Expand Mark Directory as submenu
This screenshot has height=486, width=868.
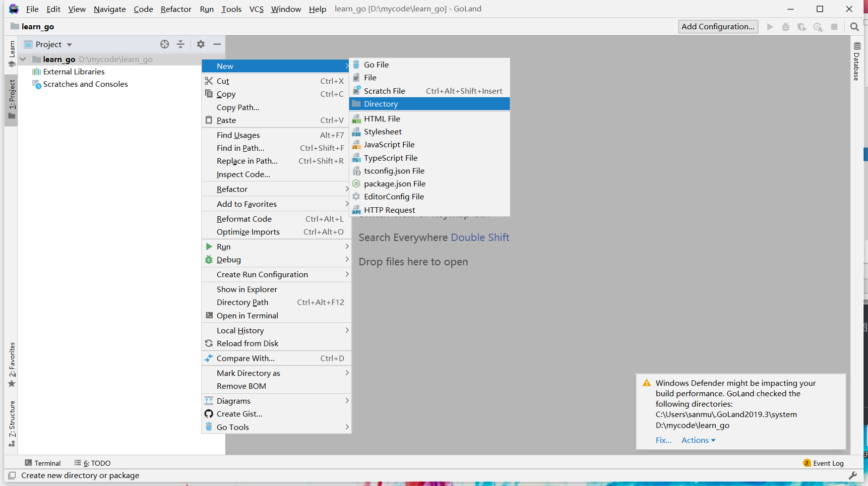click(x=276, y=373)
